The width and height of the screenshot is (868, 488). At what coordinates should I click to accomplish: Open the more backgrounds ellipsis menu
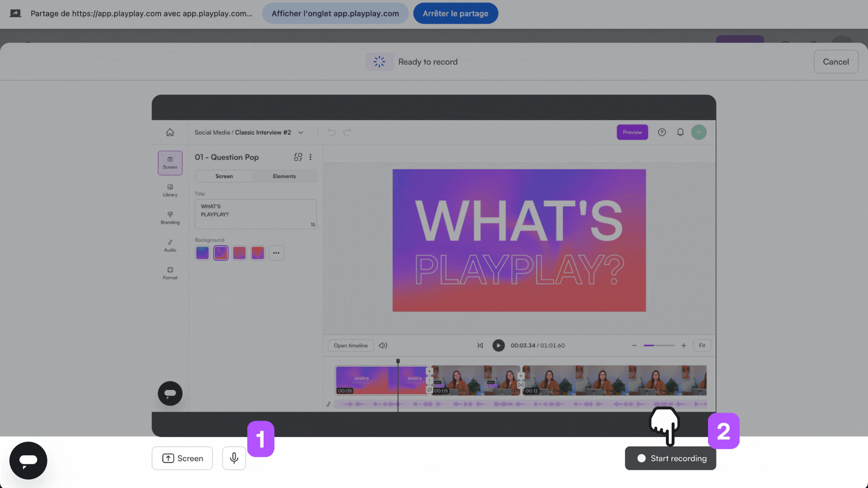click(276, 253)
